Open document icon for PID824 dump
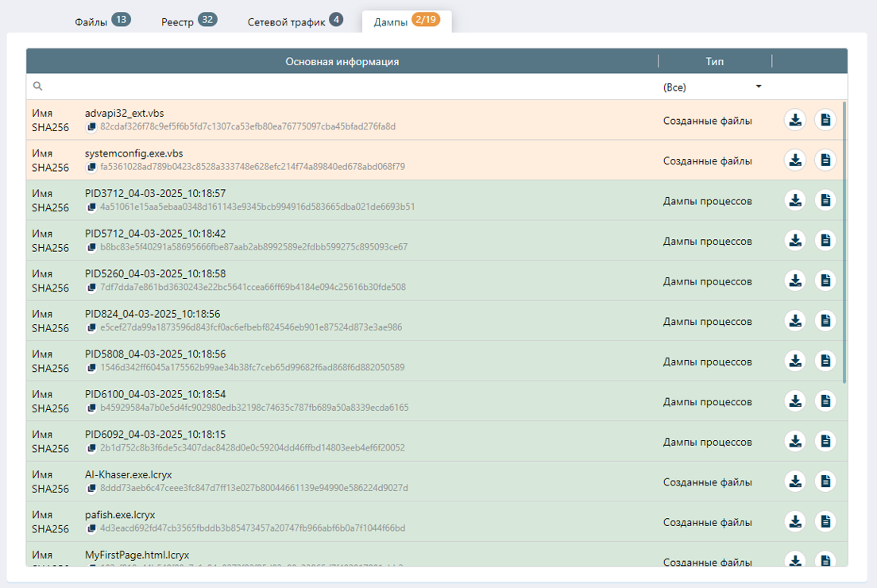 coord(825,320)
